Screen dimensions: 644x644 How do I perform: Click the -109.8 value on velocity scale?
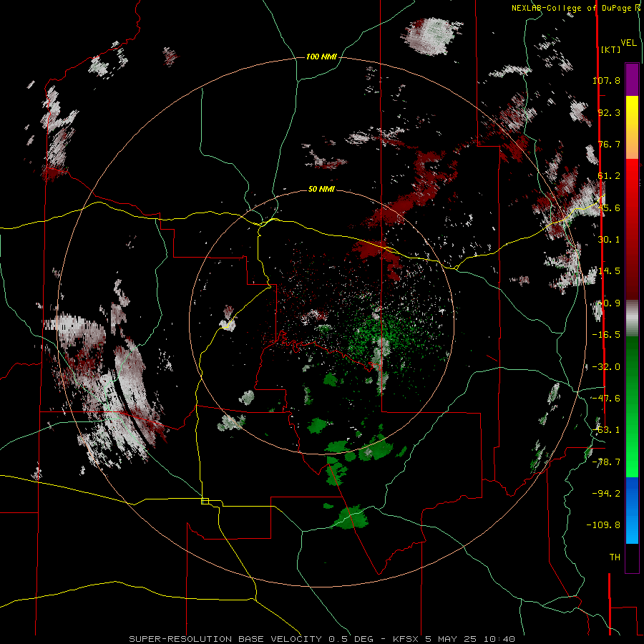(x=603, y=525)
